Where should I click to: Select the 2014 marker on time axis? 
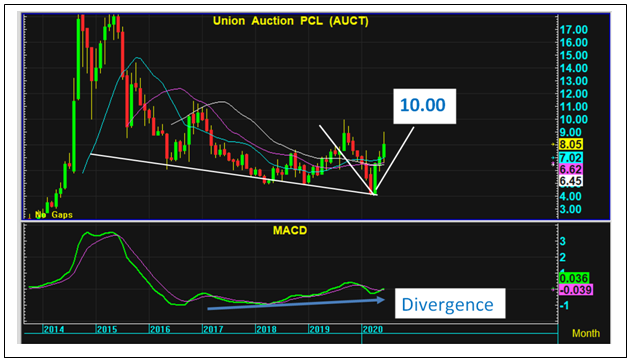click(x=54, y=329)
